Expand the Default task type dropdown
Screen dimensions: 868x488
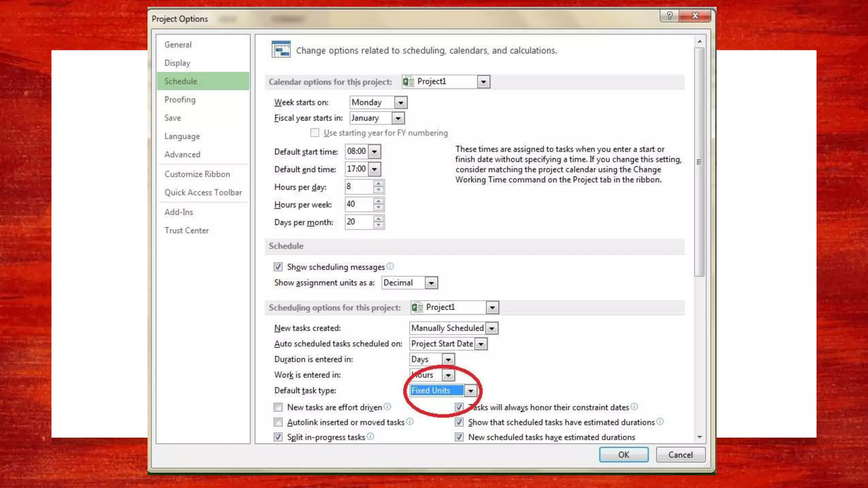click(470, 391)
